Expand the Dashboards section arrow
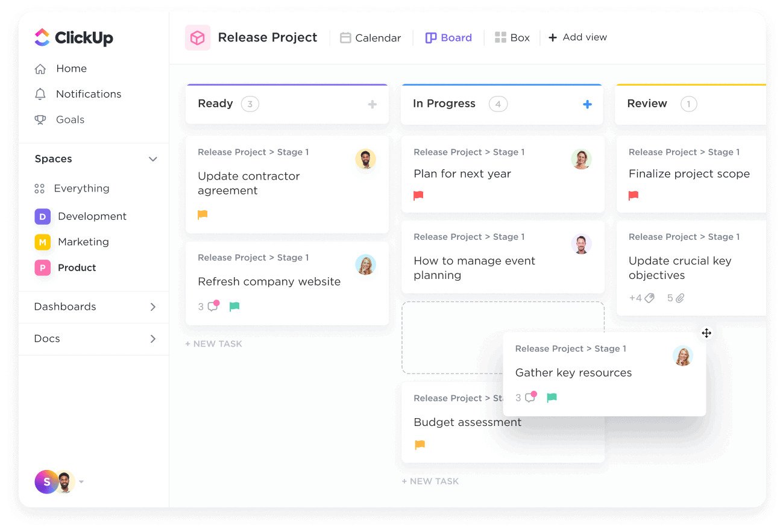This screenshot has height=532, width=783. coord(153,307)
